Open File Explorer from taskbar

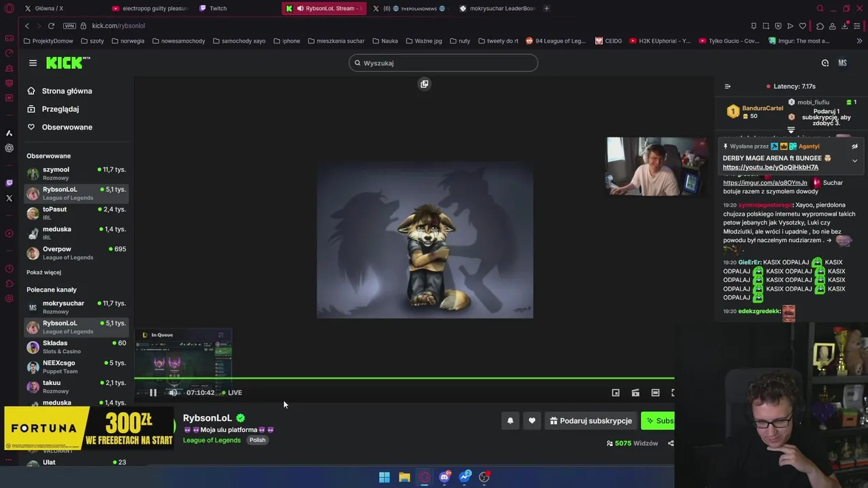tap(404, 477)
